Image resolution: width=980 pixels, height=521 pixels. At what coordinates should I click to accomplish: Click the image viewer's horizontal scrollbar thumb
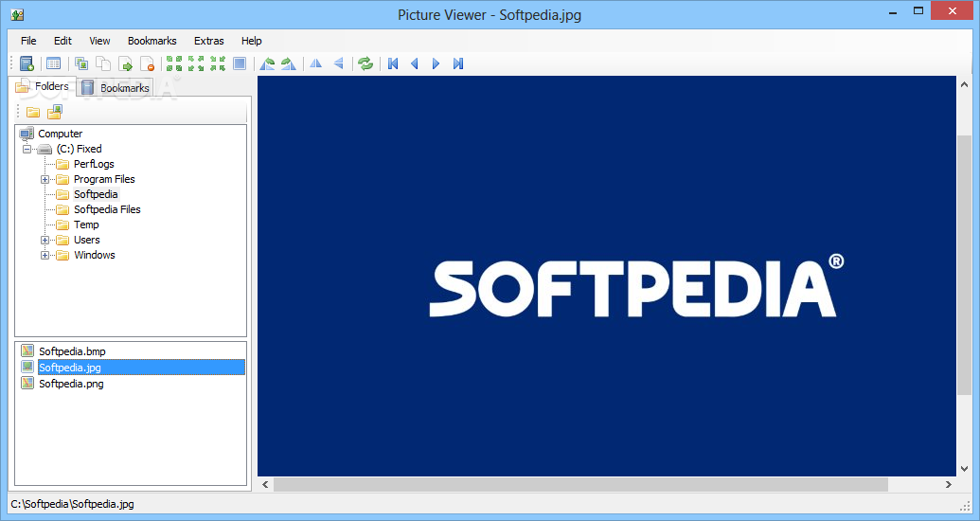click(x=580, y=484)
